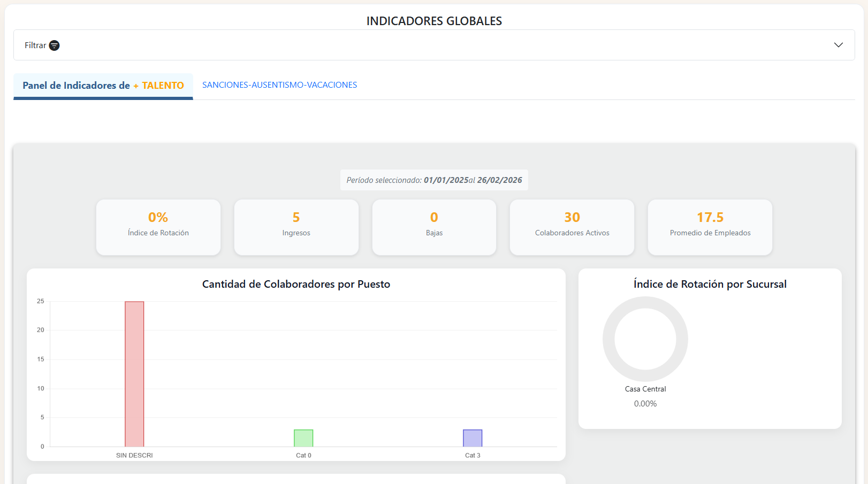Click the Índice de Rotación por Sucursal title
Viewport: 868px width, 484px height.
tap(710, 284)
